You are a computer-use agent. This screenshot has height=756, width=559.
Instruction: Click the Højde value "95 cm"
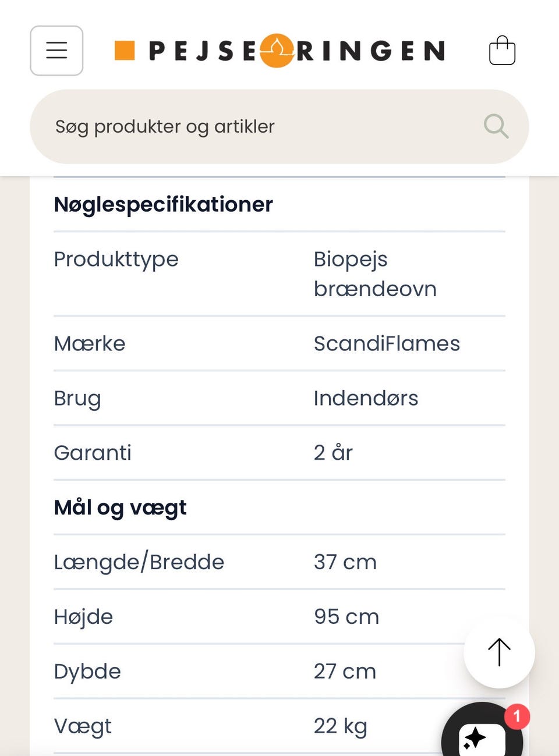[346, 617]
